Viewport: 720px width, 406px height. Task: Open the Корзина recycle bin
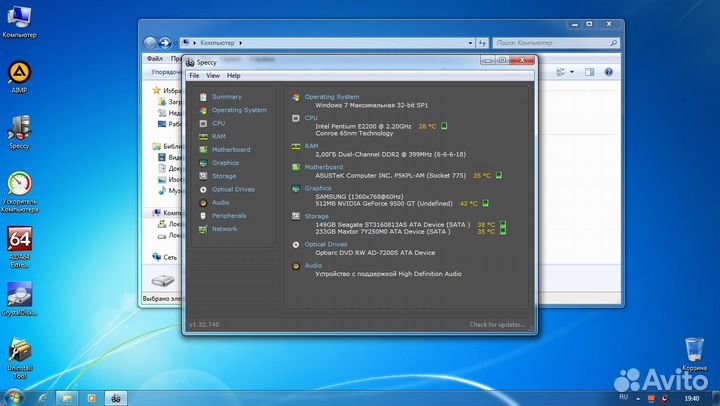click(x=694, y=354)
